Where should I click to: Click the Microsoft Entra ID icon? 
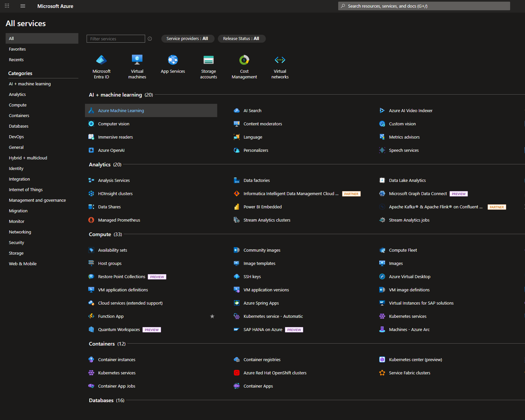pos(101,60)
